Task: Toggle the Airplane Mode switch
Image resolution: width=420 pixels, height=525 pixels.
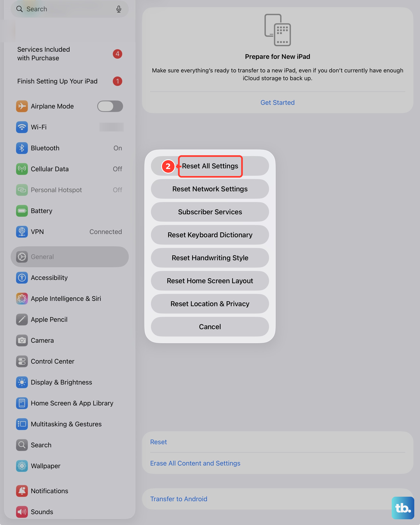Action: tap(110, 106)
